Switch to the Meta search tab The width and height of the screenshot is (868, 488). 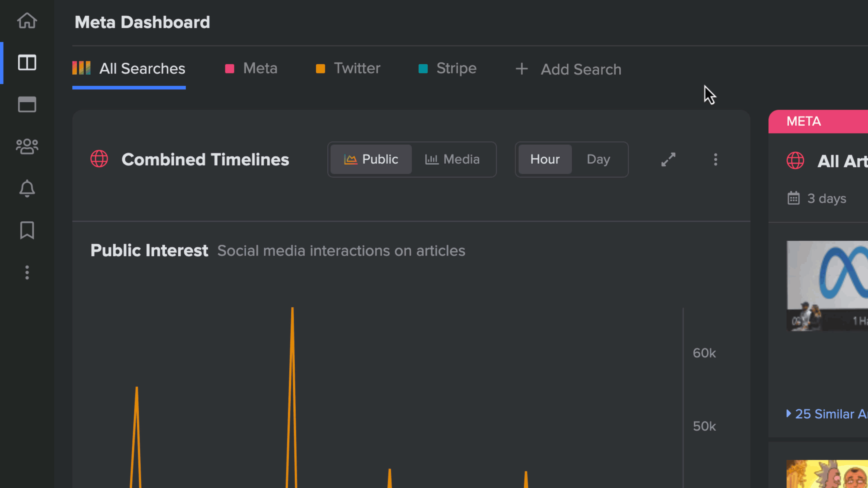(x=251, y=68)
